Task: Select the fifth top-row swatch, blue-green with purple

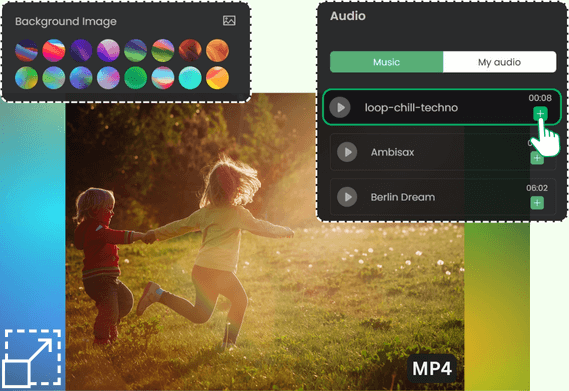Action: pyautogui.click(x=135, y=50)
